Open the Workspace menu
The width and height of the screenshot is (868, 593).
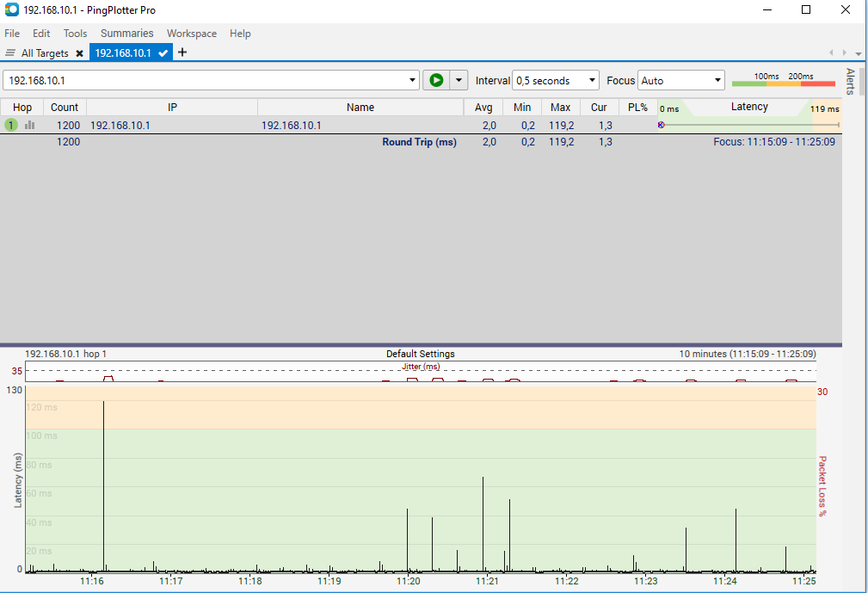click(x=191, y=34)
